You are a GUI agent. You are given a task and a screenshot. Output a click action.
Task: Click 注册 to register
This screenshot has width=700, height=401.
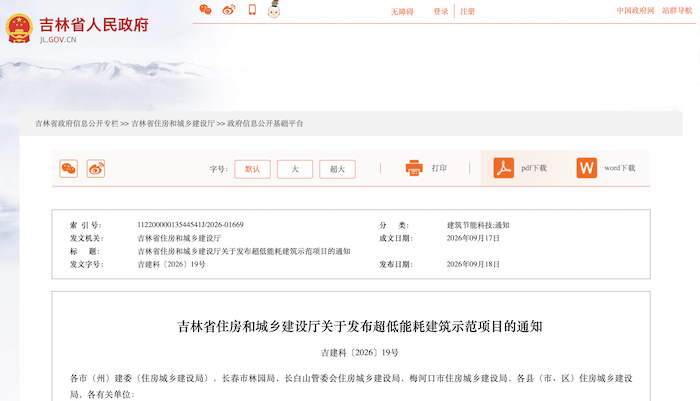[x=467, y=12]
